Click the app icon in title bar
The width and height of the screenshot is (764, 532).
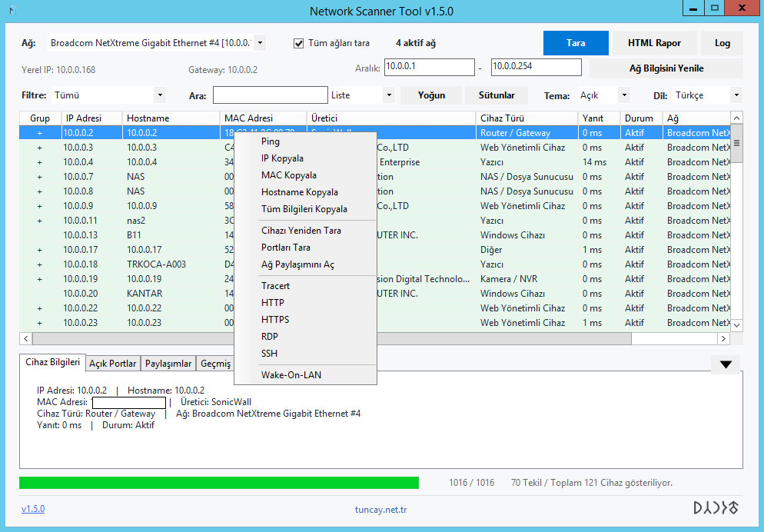click(13, 10)
